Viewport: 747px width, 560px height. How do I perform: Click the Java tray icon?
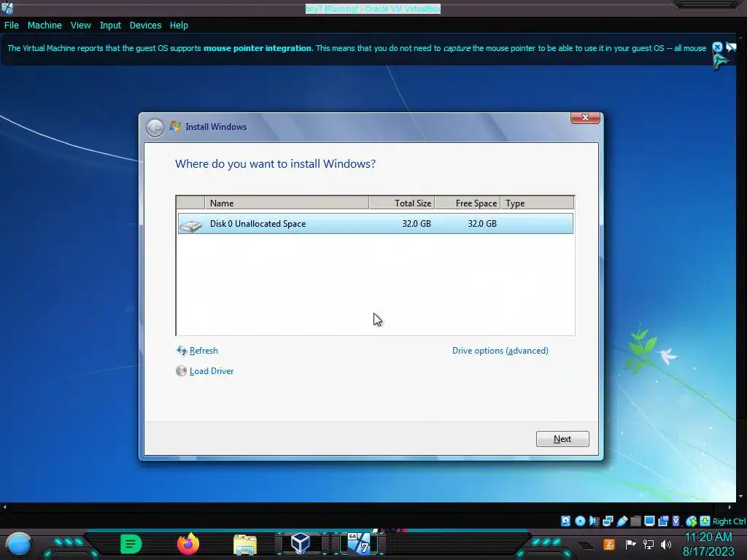coord(609,544)
